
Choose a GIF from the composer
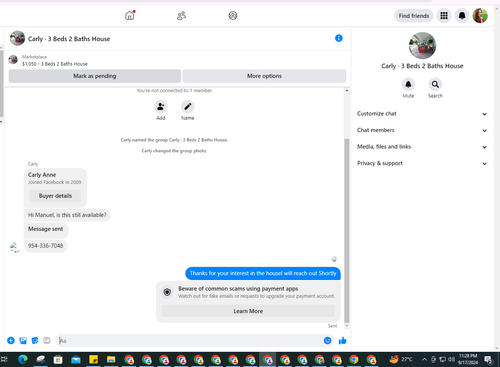[x=47, y=340]
